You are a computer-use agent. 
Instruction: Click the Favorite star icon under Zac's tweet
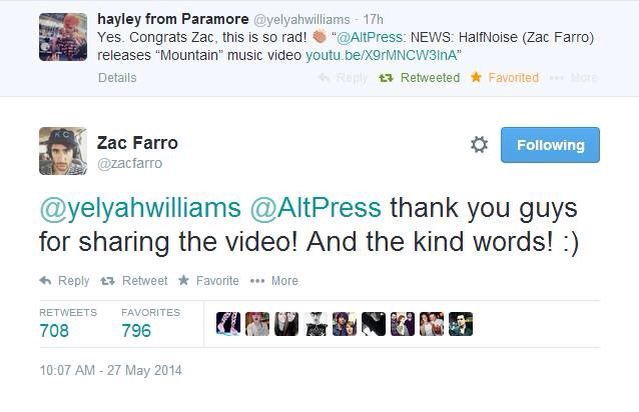(x=184, y=280)
